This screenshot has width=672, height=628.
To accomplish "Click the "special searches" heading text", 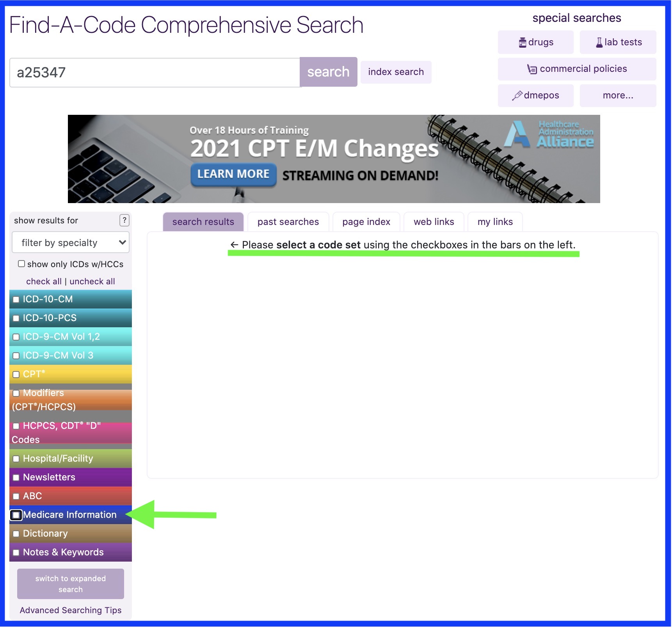I will (577, 18).
